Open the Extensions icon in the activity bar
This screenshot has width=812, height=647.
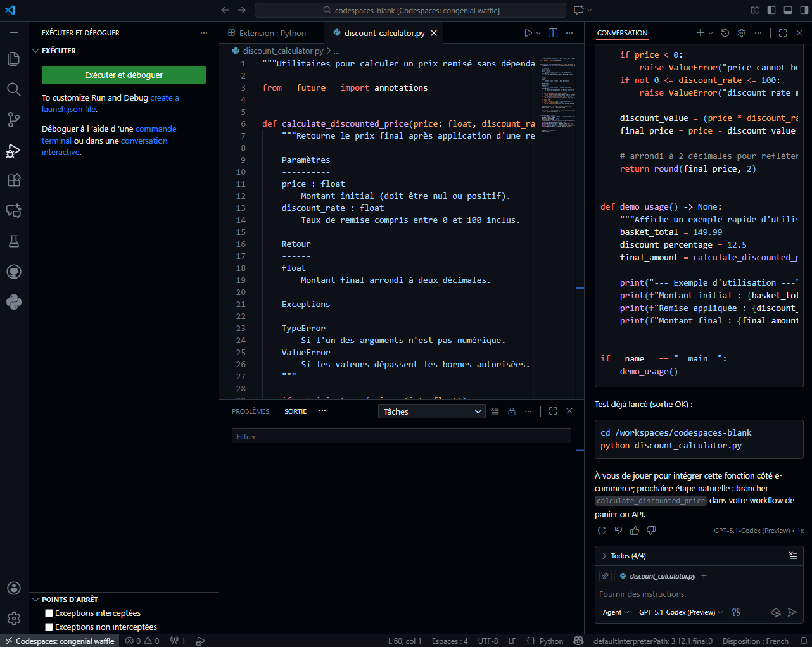click(14, 180)
